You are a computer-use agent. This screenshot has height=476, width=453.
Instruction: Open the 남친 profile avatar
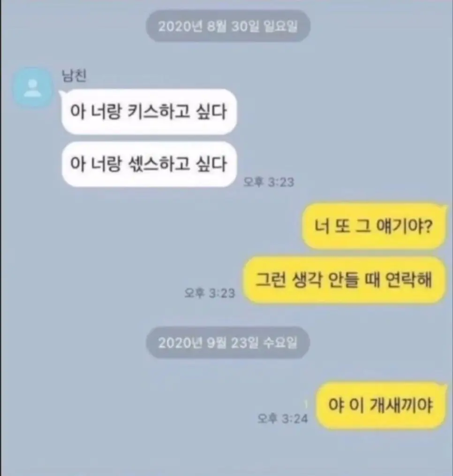click(32, 88)
